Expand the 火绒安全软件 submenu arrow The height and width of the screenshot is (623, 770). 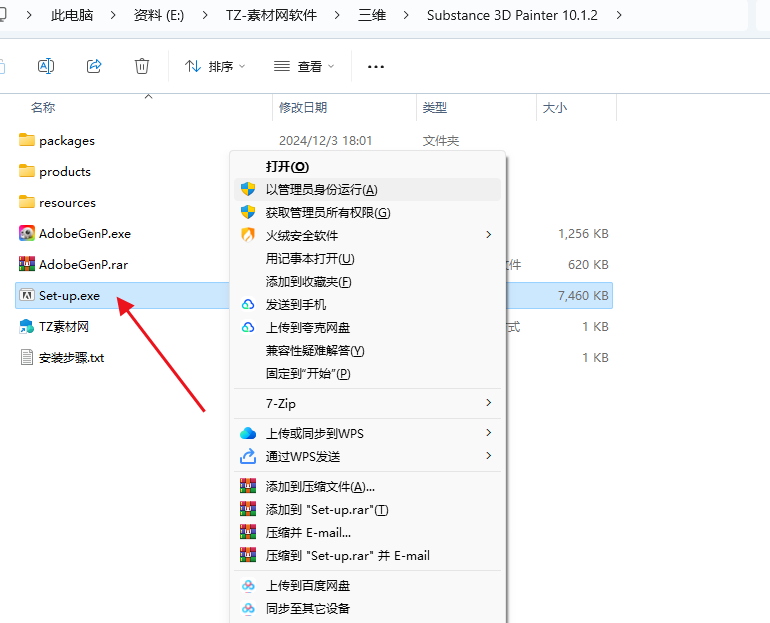(x=488, y=235)
